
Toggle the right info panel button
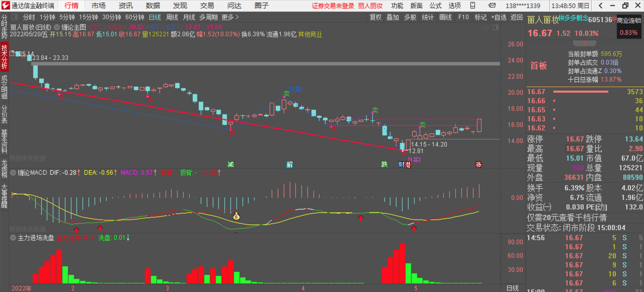click(495, 27)
